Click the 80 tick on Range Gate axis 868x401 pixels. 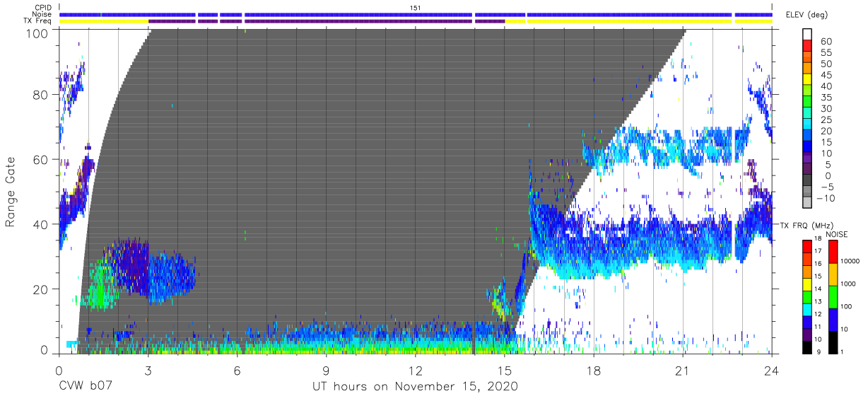click(41, 95)
